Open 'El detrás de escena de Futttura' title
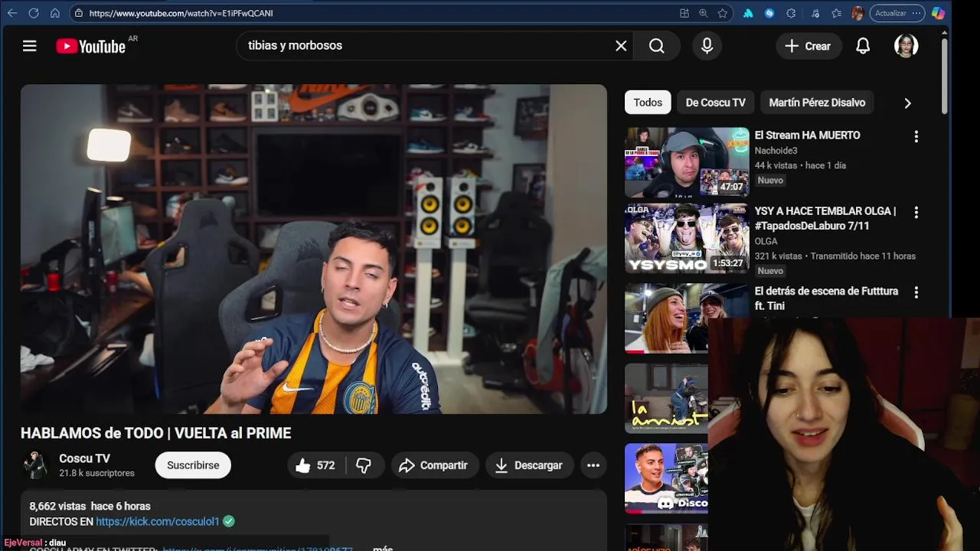Image resolution: width=980 pixels, height=551 pixels. click(x=826, y=298)
